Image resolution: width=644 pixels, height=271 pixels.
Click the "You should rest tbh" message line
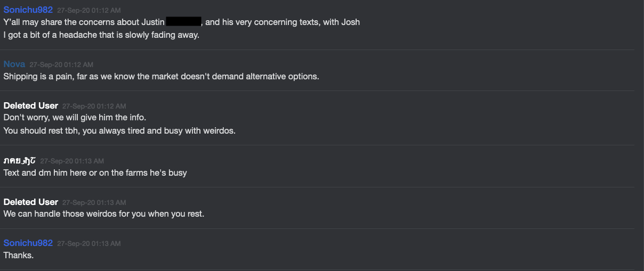[119, 131]
